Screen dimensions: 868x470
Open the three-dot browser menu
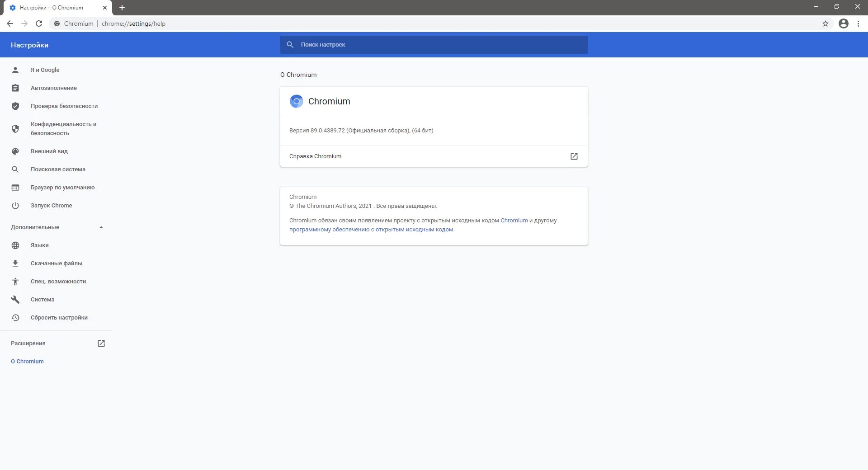point(858,23)
